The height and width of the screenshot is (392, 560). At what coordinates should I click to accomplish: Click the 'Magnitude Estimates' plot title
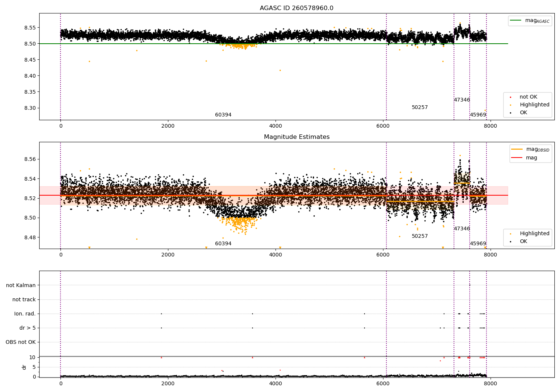click(296, 137)
